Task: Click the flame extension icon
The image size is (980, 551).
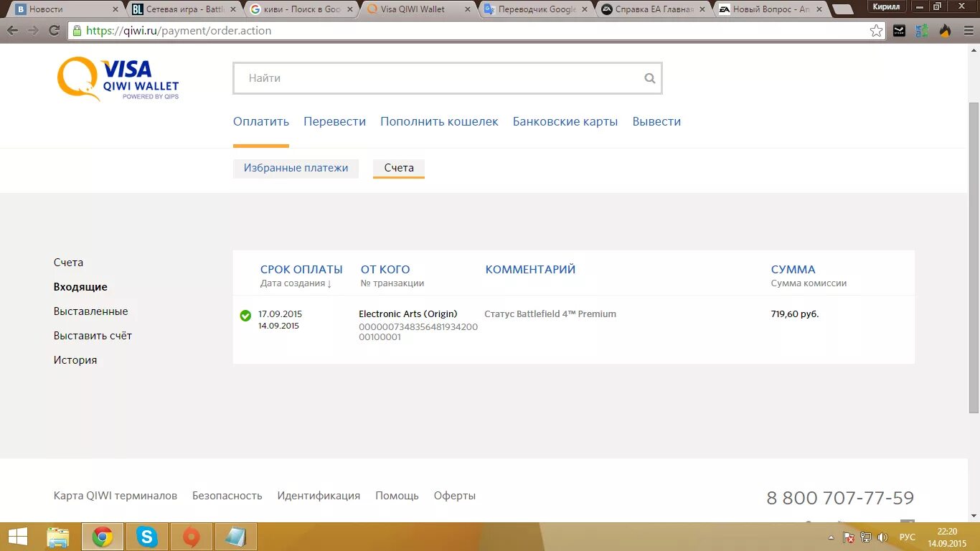Action: pyautogui.click(x=945, y=31)
